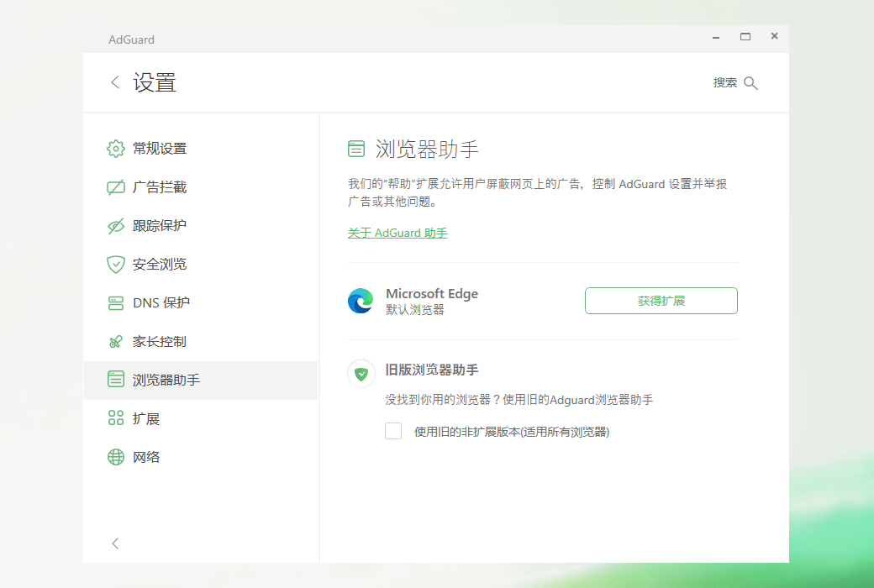Collapse the sidebar with the bottom chevron

coord(115,543)
